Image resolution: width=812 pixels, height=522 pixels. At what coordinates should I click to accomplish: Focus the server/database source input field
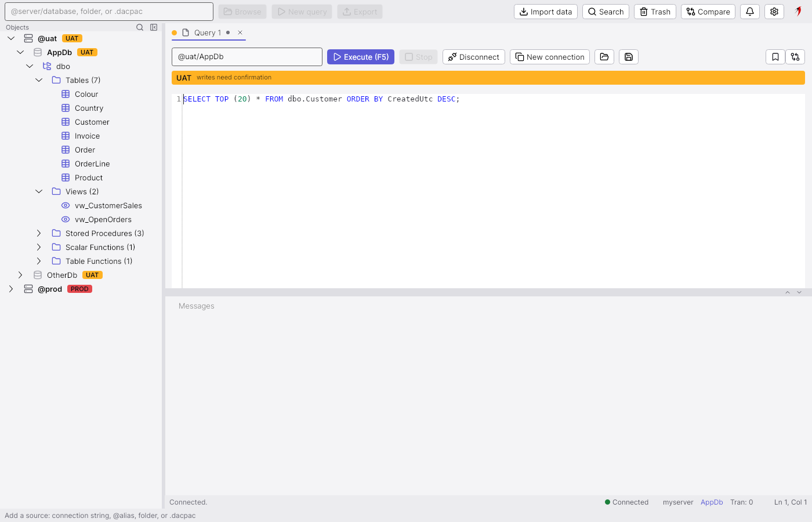pyautogui.click(x=109, y=12)
